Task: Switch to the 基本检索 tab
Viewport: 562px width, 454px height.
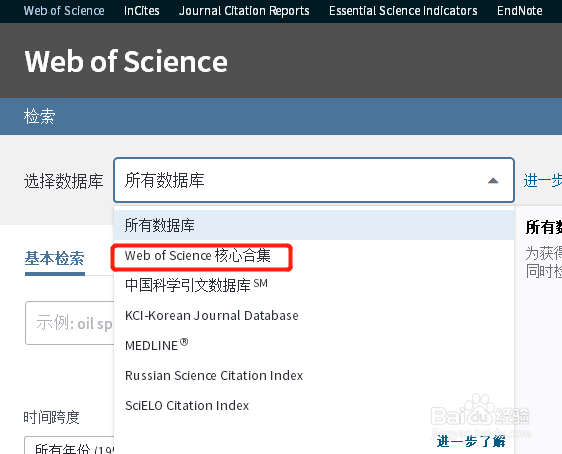Action: [54, 259]
